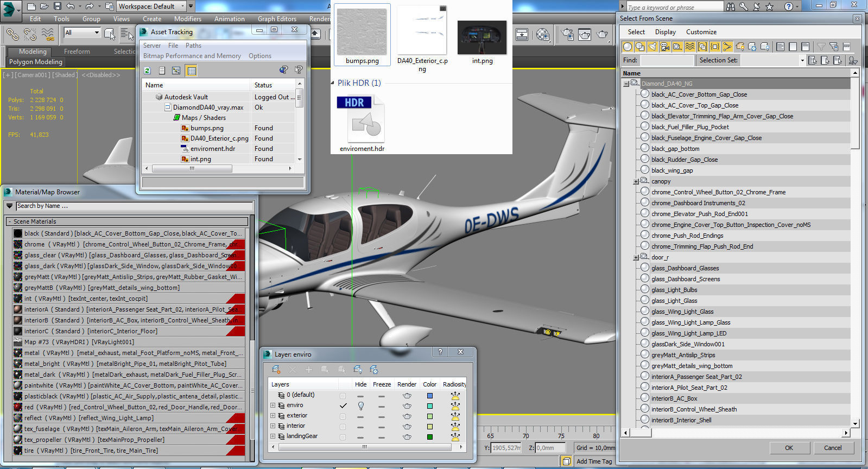This screenshot has width=868, height=469.
Task: Toggle hide lightbulb for enviro layer
Action: click(x=360, y=405)
